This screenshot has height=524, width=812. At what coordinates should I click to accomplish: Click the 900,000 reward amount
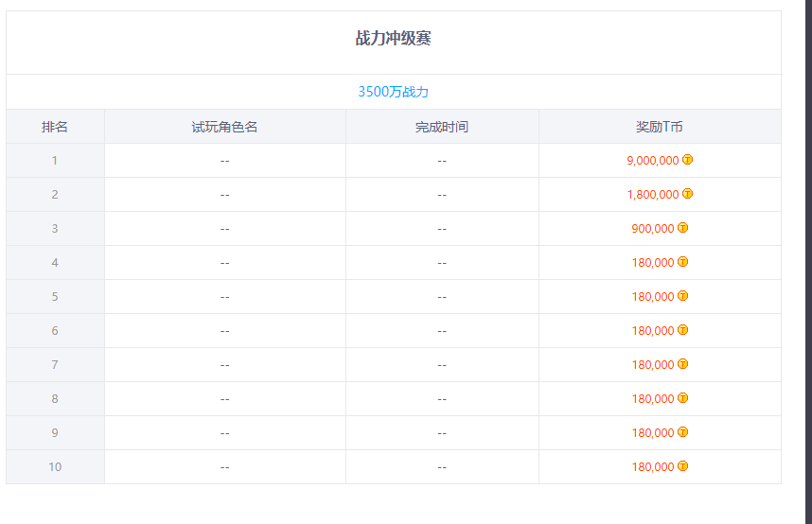coord(652,229)
